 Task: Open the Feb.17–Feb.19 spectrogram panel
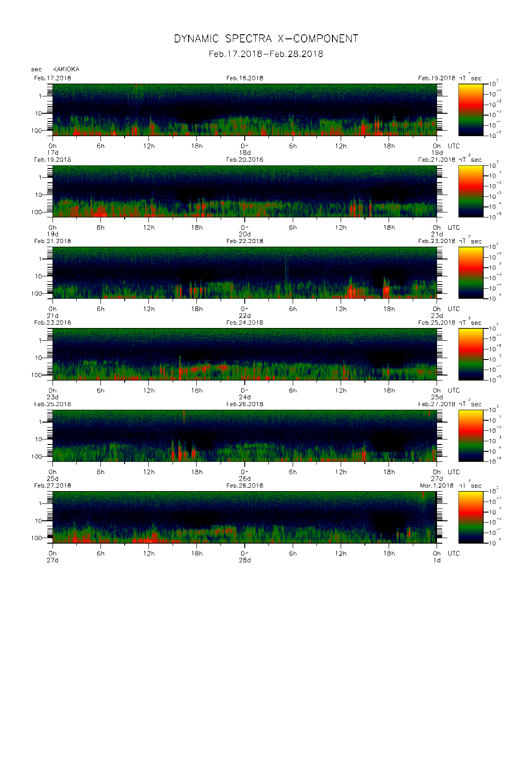point(245,110)
